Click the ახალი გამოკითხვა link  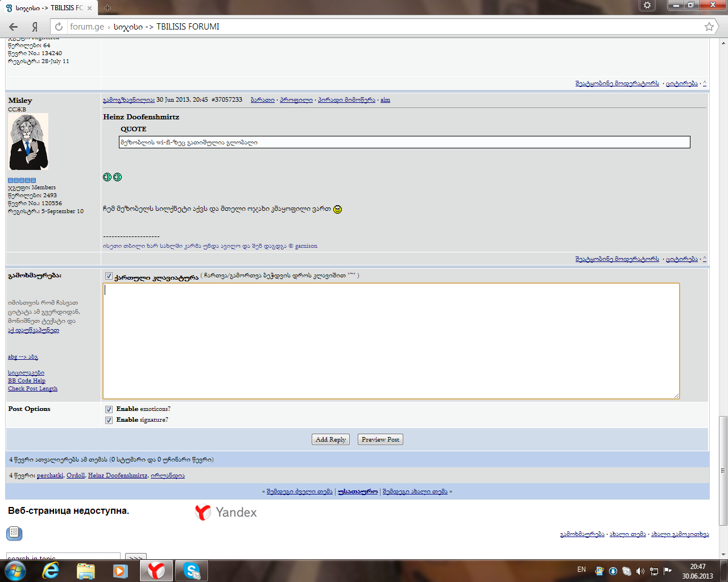(680, 534)
